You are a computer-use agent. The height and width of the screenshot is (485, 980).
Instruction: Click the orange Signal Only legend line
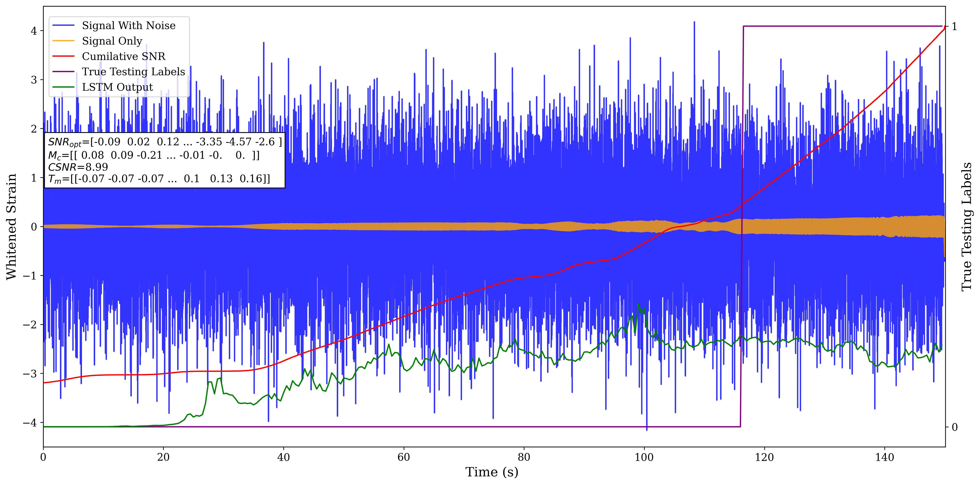63,41
